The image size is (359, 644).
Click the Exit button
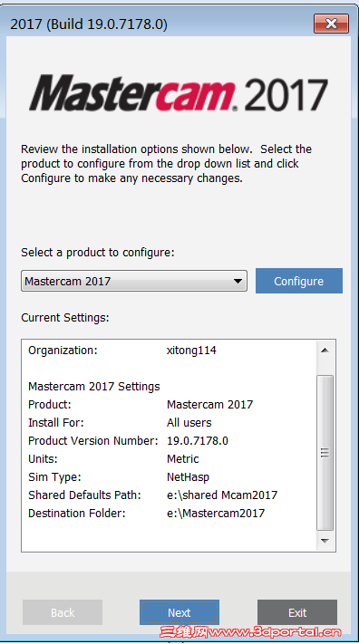click(x=297, y=612)
